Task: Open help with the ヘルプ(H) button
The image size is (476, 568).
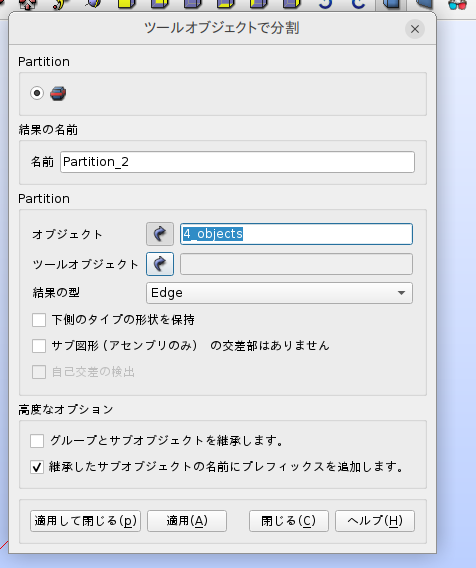Action: point(375,521)
